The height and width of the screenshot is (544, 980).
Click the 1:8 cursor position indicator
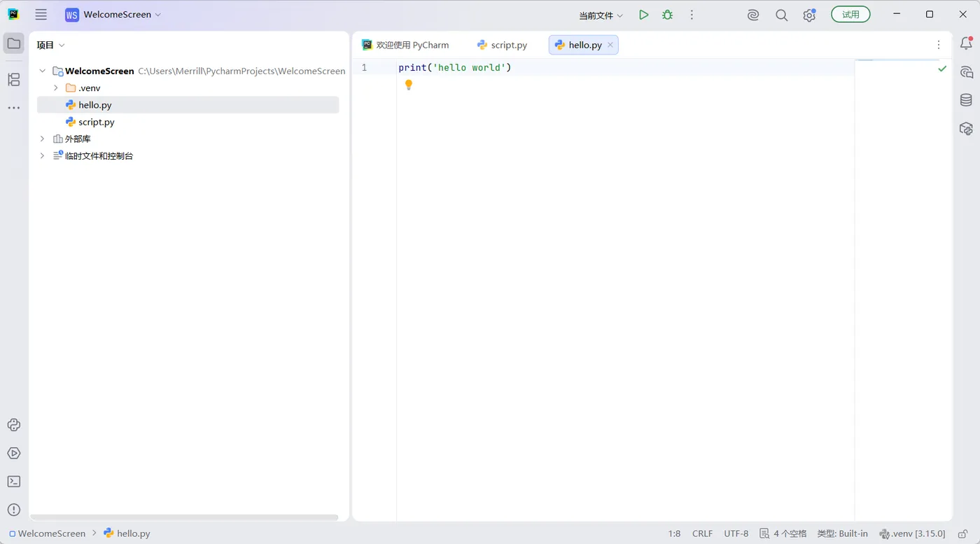point(674,533)
